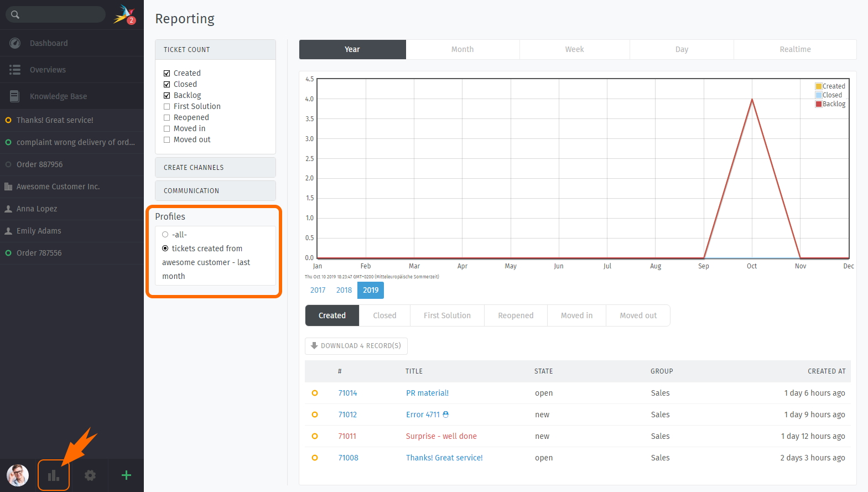Viewport: 868px width, 492px height.
Task: Click status circle of ticket 71014
Action: (315, 393)
